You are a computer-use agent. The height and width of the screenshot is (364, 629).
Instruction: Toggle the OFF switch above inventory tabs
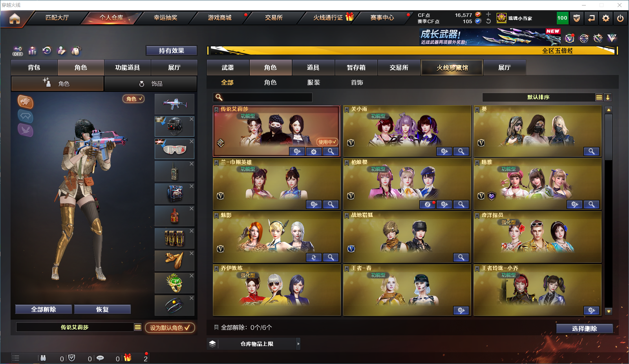pyautogui.click(x=18, y=51)
